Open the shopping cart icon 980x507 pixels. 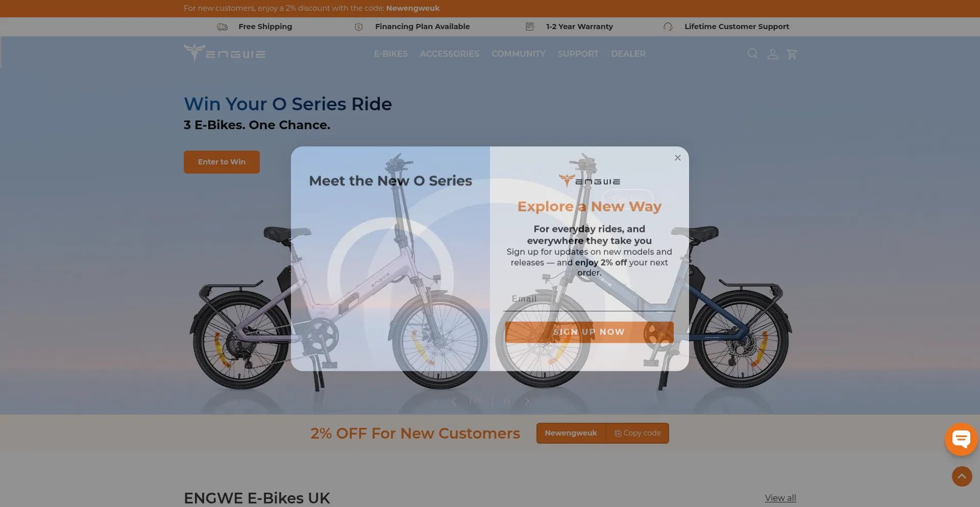click(x=792, y=54)
